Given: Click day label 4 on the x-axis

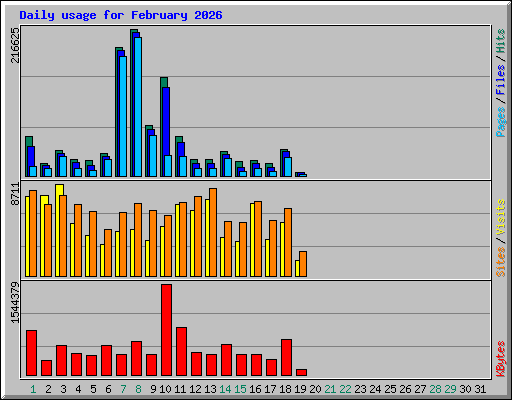Looking at the screenshot, I should point(78,389).
